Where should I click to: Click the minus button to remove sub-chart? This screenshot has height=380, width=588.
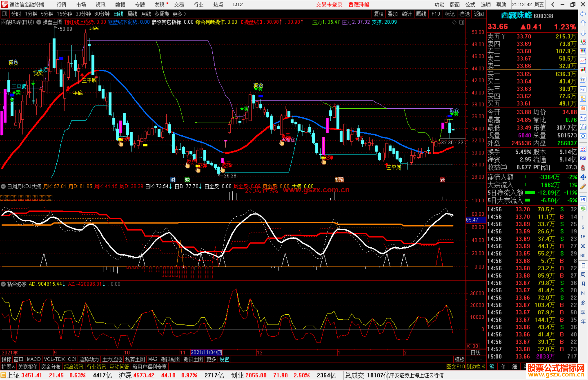click(481, 360)
